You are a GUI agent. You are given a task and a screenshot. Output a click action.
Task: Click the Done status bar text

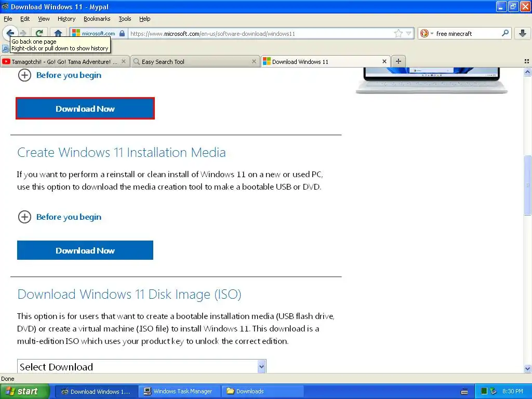point(8,379)
